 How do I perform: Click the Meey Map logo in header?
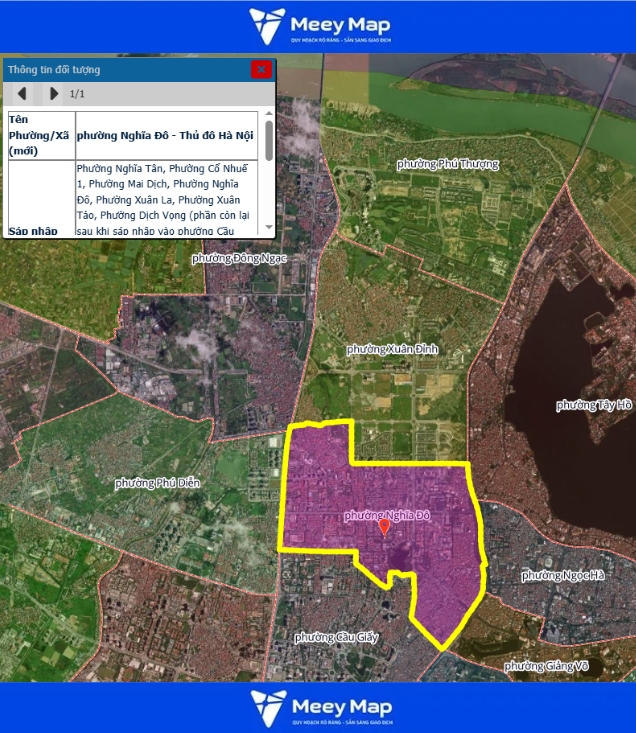click(x=318, y=26)
